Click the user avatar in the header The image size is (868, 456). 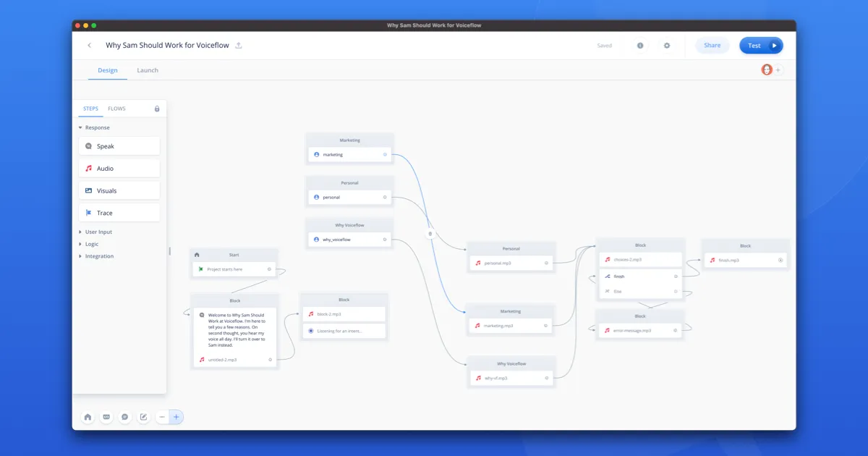click(767, 70)
